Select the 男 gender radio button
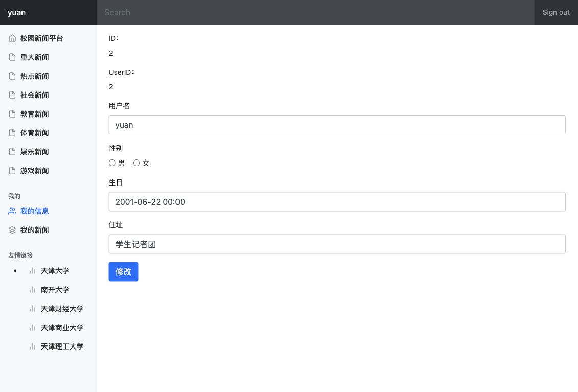The image size is (578, 392). [112, 163]
